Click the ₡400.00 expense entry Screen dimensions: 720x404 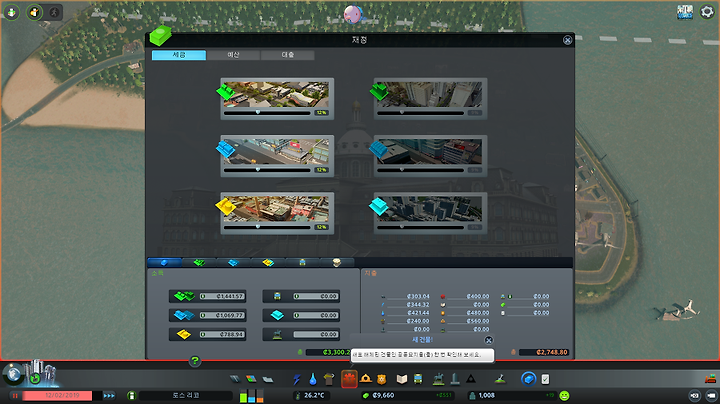(478, 297)
